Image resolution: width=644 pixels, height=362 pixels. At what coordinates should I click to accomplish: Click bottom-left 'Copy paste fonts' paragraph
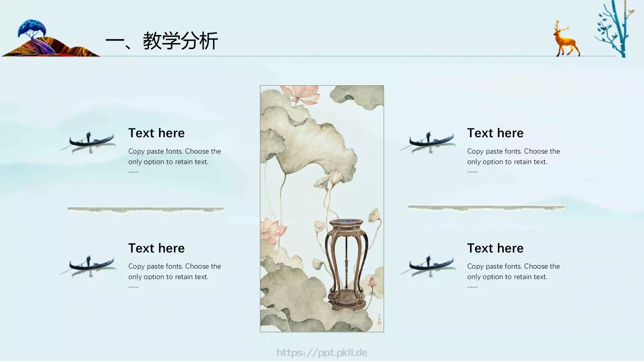175,276
